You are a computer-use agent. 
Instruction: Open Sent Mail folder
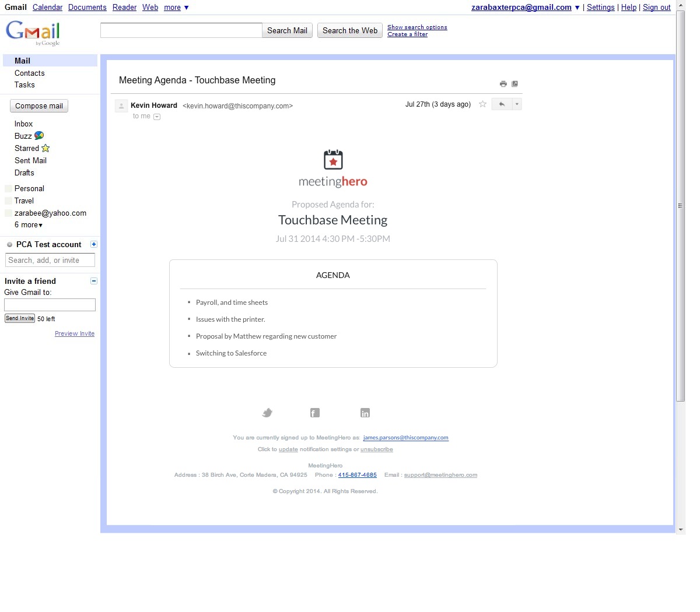pos(30,161)
